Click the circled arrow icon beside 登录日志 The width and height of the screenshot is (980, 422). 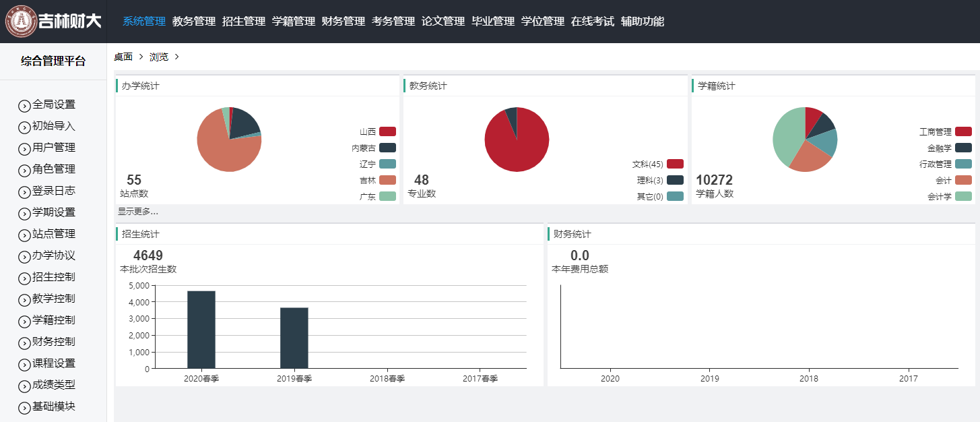pos(24,191)
